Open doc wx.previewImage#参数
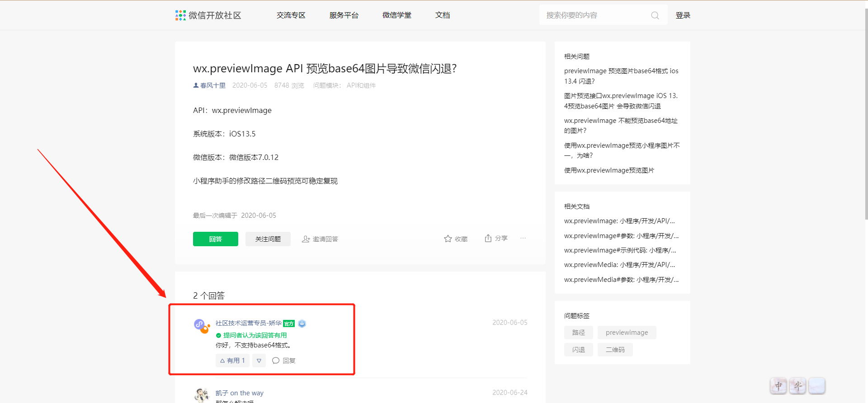Screen dimensions: 868x403 click(x=621, y=236)
